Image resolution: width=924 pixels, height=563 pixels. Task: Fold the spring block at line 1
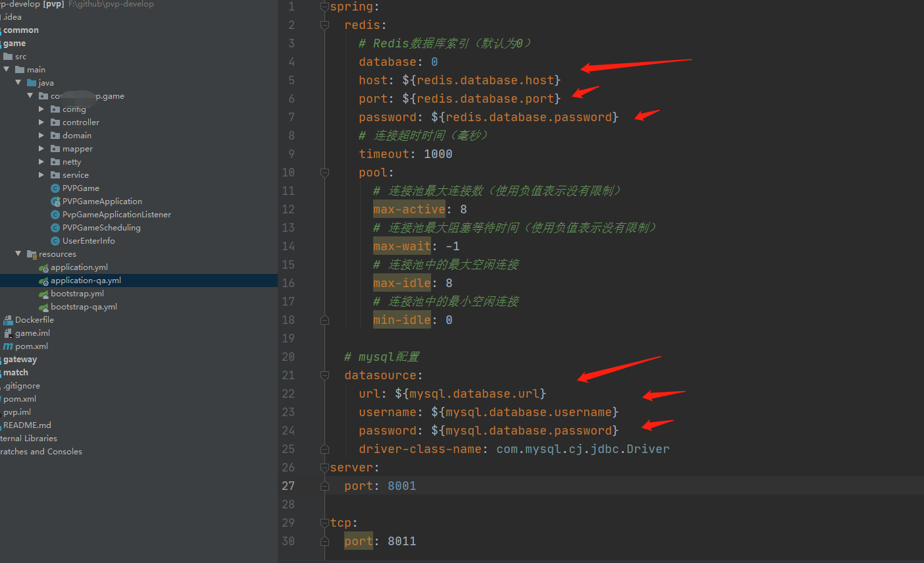(324, 7)
